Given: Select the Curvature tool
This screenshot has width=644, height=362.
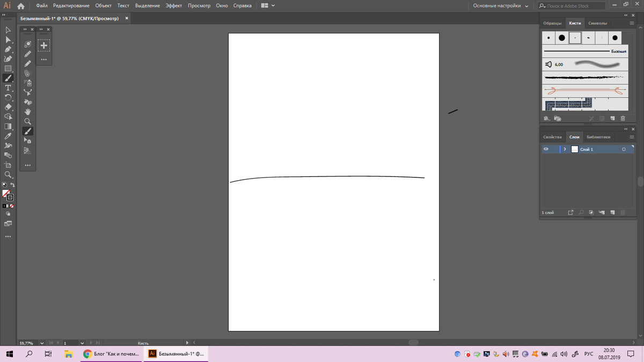Looking at the screenshot, I should pos(8,59).
